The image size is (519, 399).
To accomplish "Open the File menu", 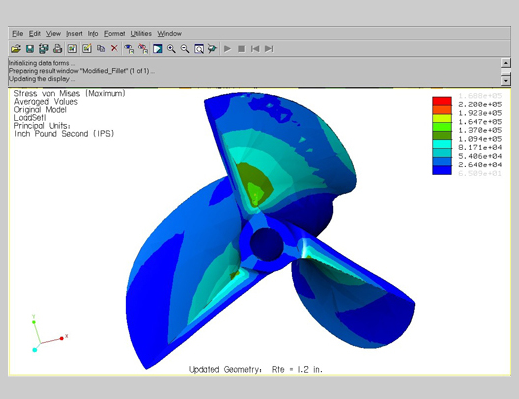I will point(17,33).
